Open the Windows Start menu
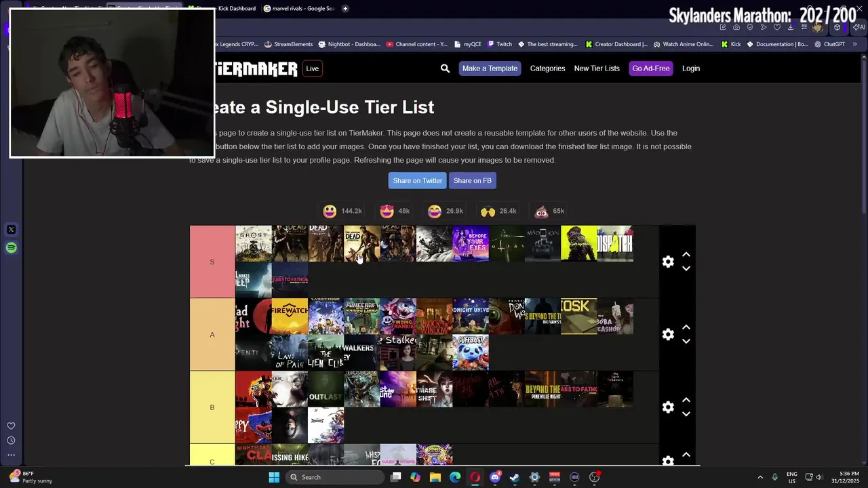This screenshot has width=868, height=488. point(274,477)
